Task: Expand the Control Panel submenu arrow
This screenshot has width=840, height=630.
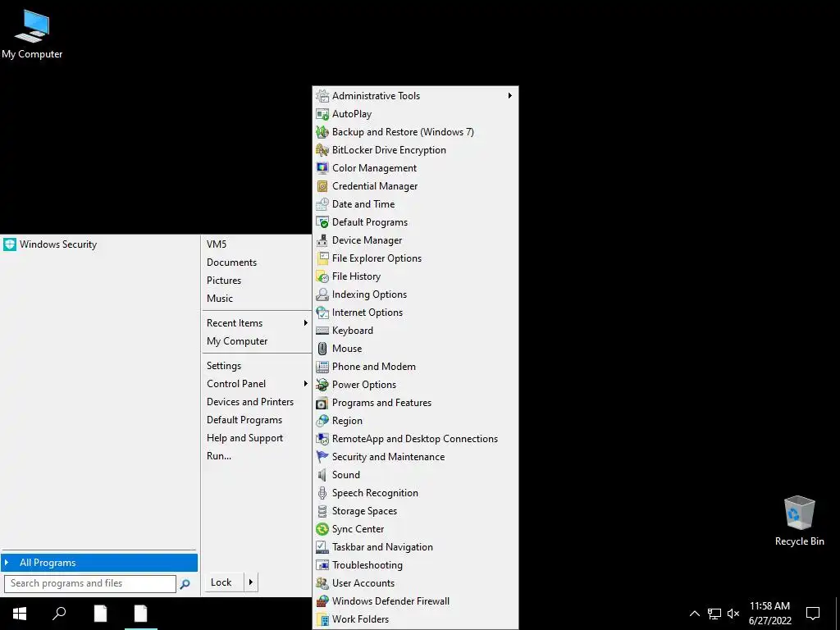Action: pos(305,384)
